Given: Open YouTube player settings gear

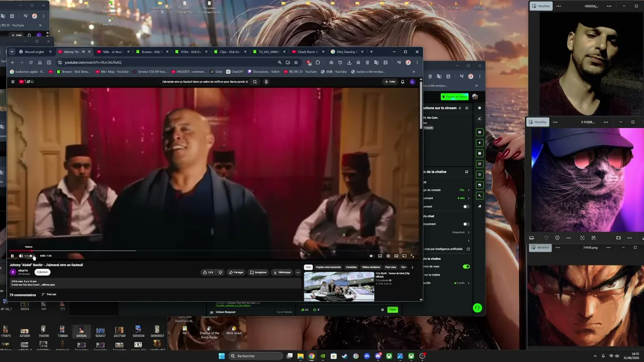Looking at the screenshot, I should (388, 256).
